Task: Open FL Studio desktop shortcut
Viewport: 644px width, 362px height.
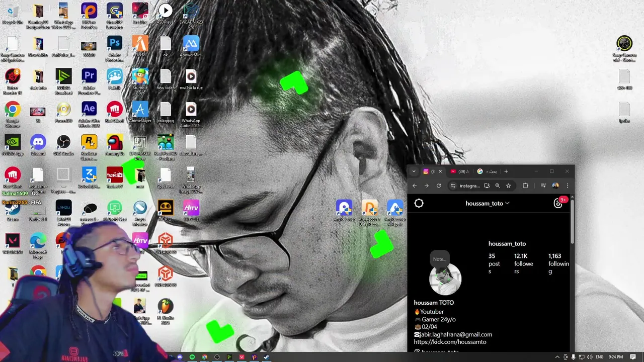Action: pyautogui.click(x=166, y=310)
